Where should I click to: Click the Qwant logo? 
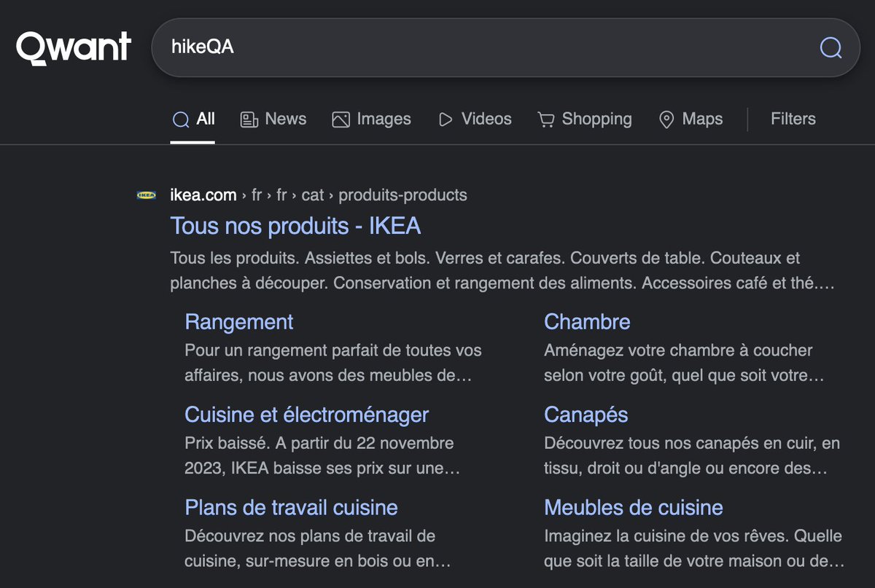[x=74, y=48]
